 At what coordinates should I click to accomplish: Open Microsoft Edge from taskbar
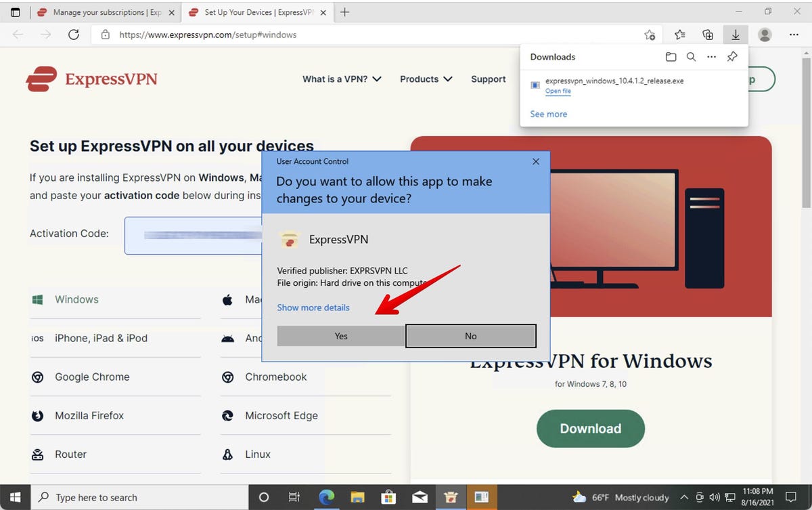tap(328, 497)
